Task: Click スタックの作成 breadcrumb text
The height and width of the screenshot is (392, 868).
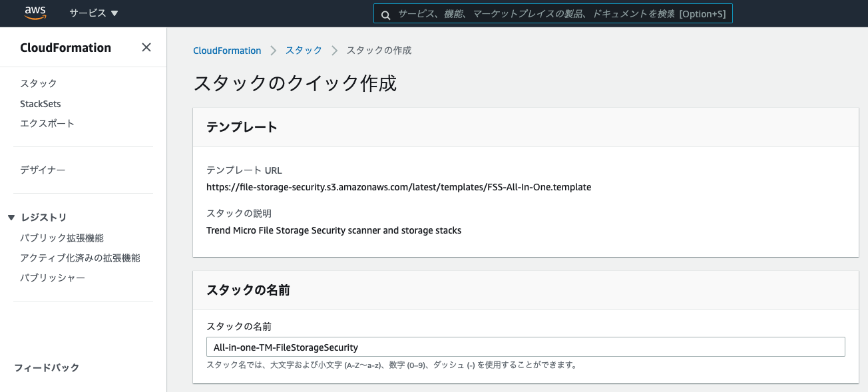Action: [379, 51]
